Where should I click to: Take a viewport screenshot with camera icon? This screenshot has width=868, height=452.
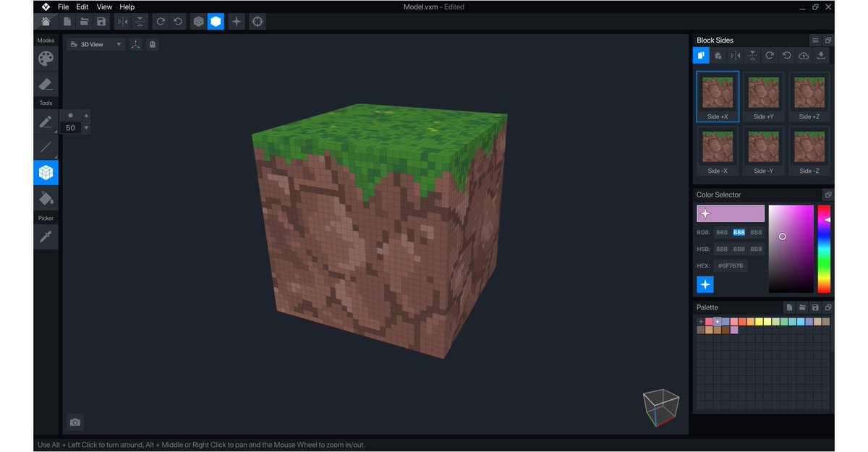pos(75,422)
